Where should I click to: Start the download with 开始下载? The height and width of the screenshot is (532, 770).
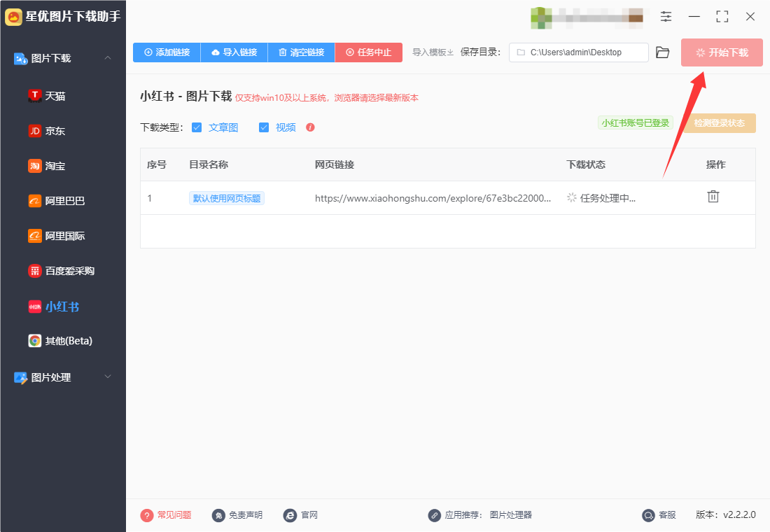coord(722,52)
